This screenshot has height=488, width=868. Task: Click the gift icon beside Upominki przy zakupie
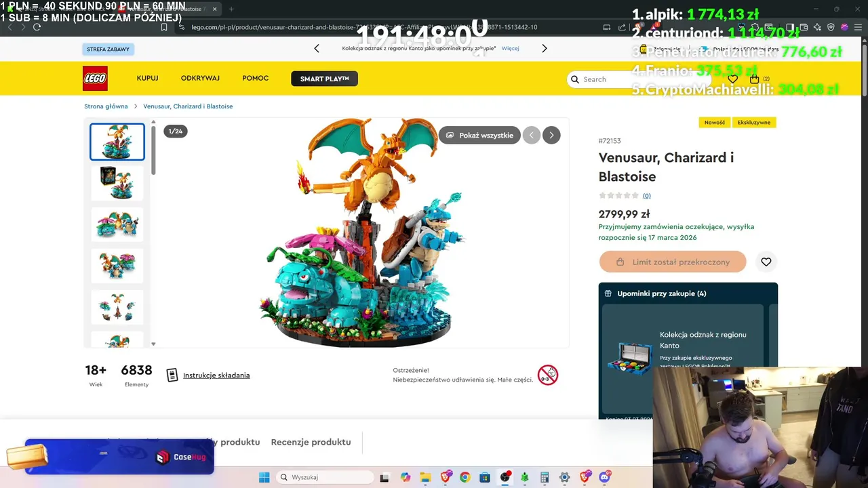pyautogui.click(x=608, y=293)
